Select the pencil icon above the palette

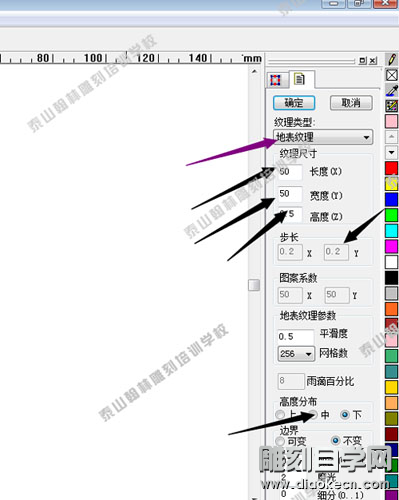[x=392, y=59]
